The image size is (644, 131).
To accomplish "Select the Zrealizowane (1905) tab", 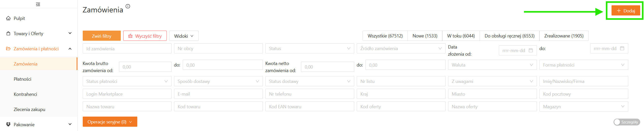I will click(564, 36).
